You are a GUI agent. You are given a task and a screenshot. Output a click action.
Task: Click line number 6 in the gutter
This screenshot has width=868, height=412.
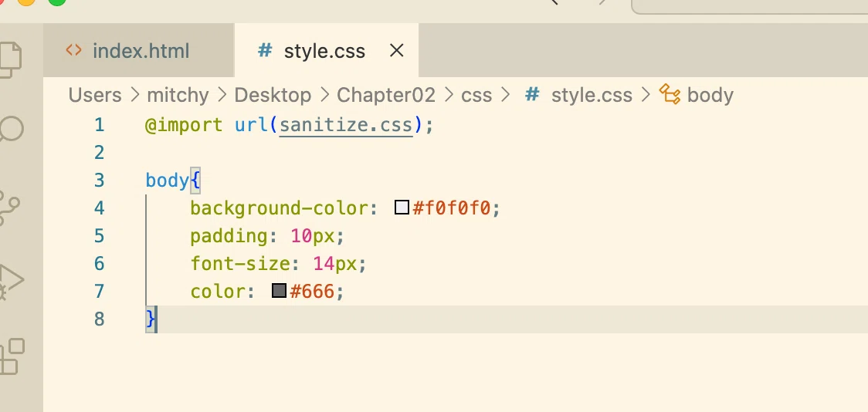pyautogui.click(x=99, y=263)
